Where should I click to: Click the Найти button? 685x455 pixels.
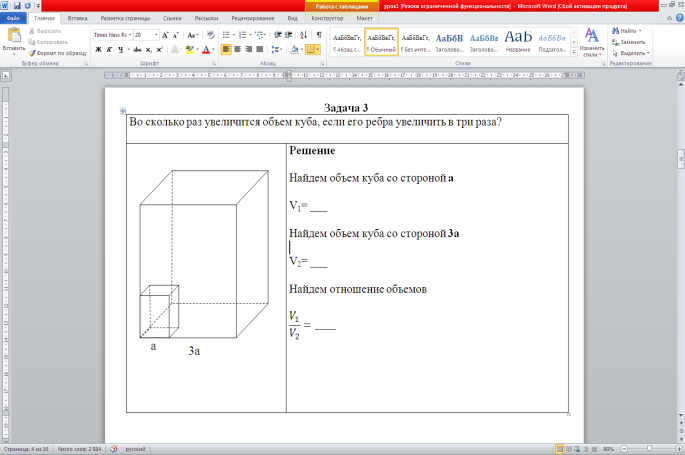[x=627, y=32]
